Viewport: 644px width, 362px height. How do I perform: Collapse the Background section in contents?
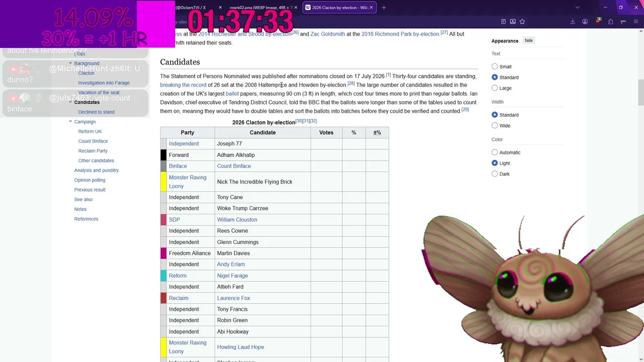click(70, 63)
